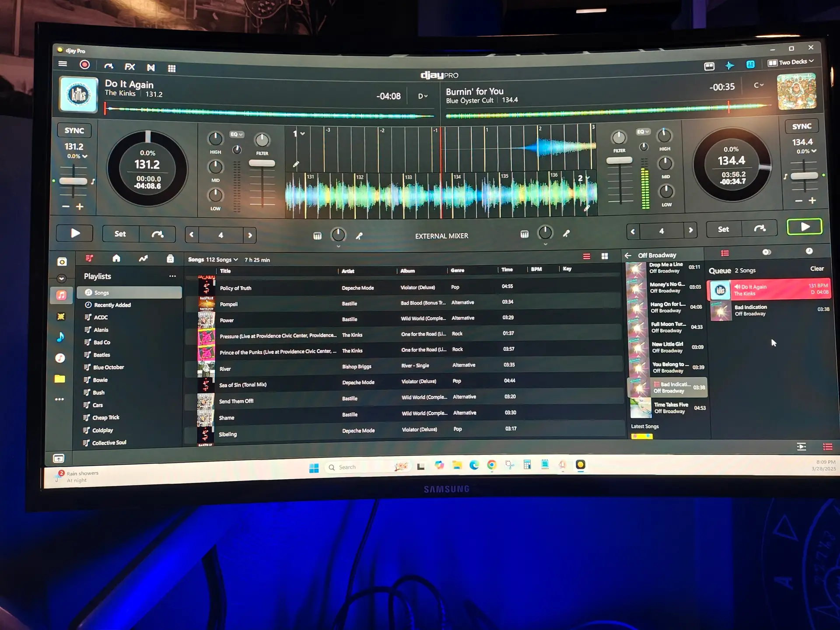Adjust the left deck filter fader
Screen dimensions: 840x630
262,163
